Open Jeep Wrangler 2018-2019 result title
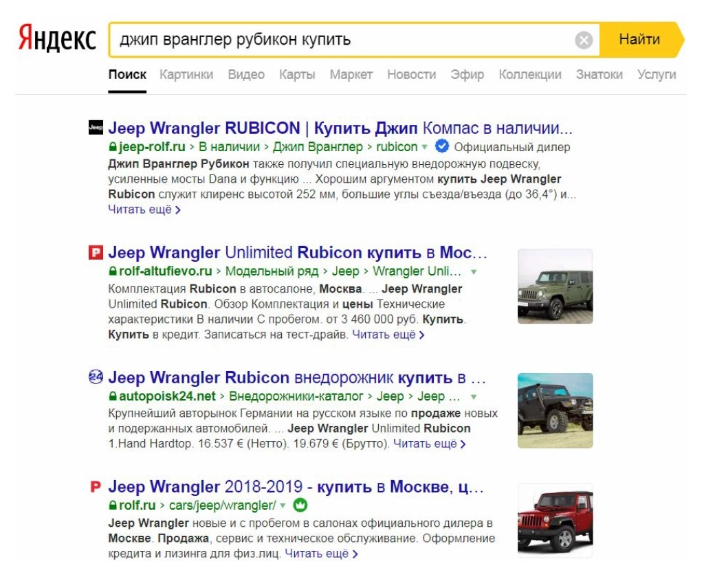This screenshot has height=588, width=704. [x=296, y=486]
